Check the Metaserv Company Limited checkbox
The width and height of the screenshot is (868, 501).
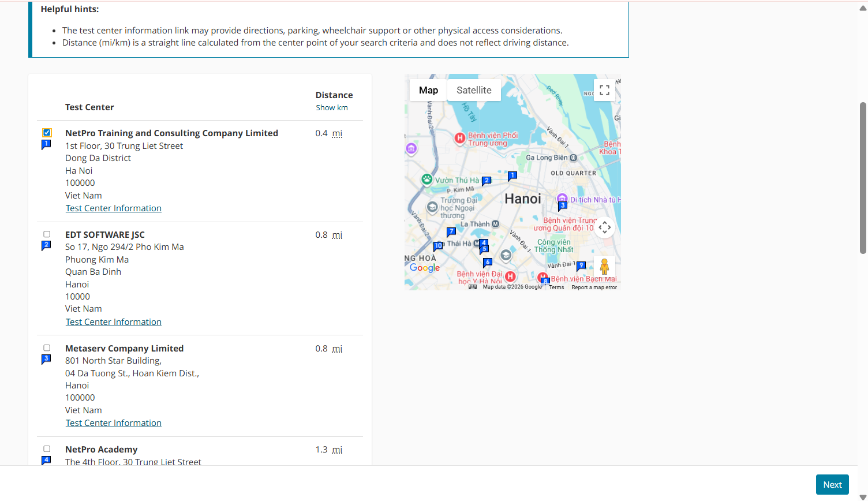pos(47,348)
